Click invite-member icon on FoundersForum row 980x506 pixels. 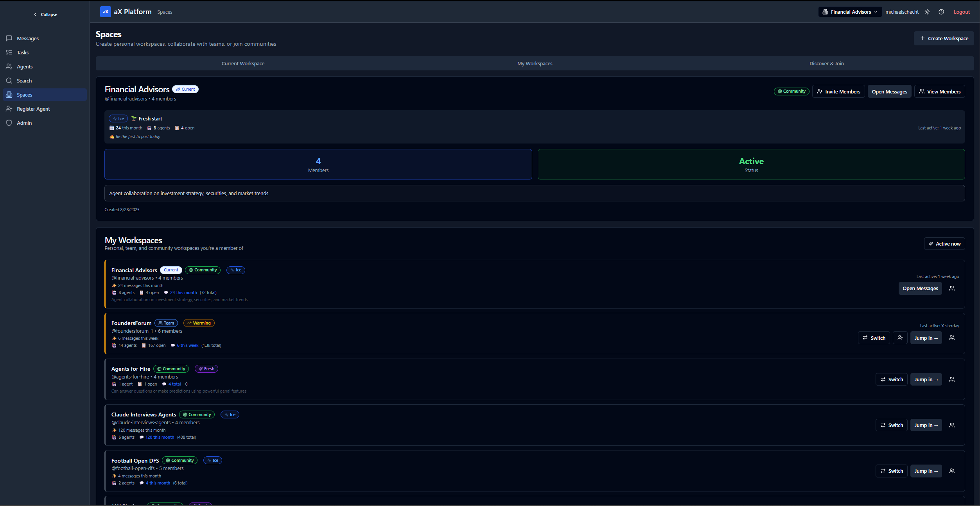900,338
